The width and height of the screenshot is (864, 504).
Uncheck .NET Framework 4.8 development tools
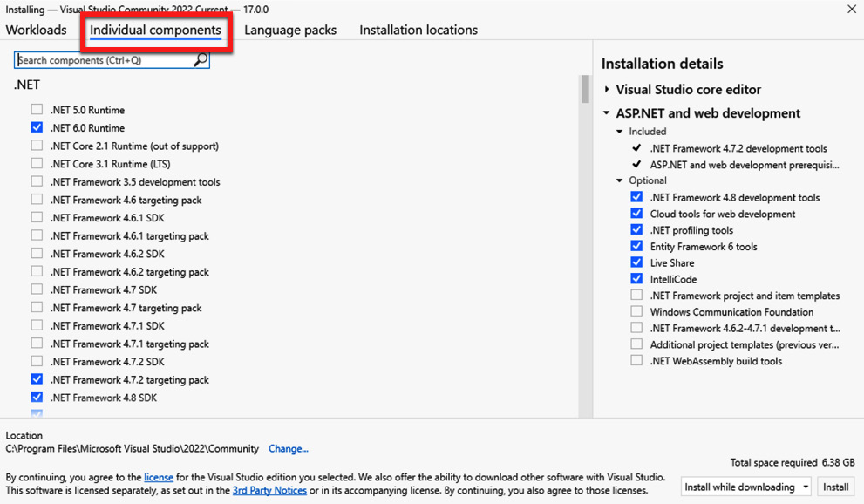coord(636,197)
